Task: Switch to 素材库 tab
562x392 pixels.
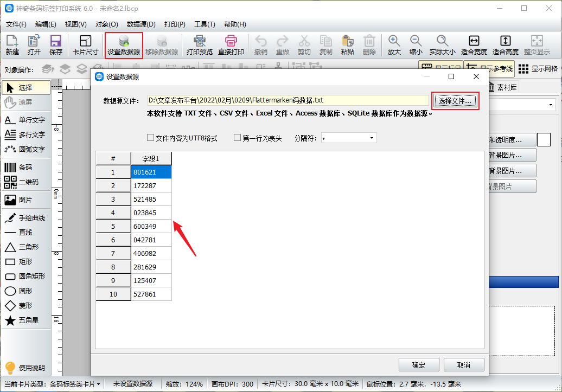Action: pyautogui.click(x=503, y=87)
